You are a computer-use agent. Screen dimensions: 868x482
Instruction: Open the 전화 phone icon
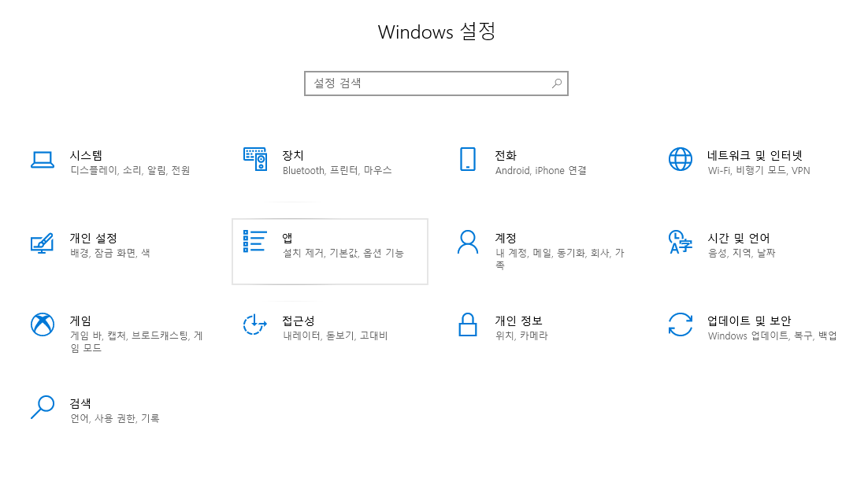468,159
